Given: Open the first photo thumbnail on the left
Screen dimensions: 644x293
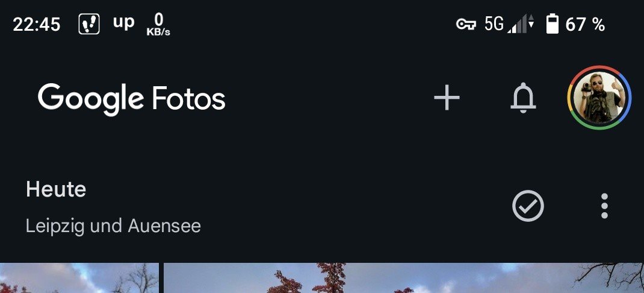Looking at the screenshot, I should [79, 278].
